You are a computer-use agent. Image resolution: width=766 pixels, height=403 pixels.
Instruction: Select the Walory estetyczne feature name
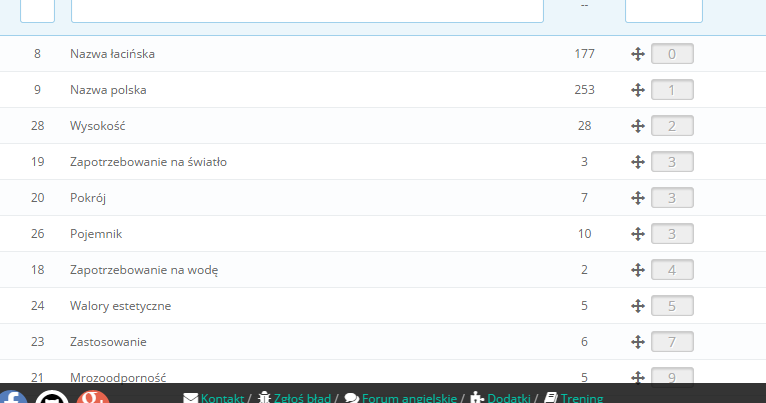tap(120, 306)
